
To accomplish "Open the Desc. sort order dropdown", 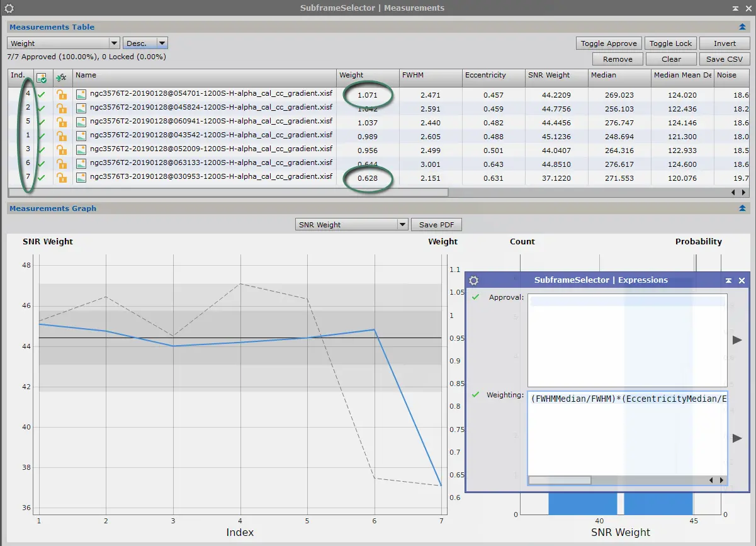I will (x=145, y=43).
